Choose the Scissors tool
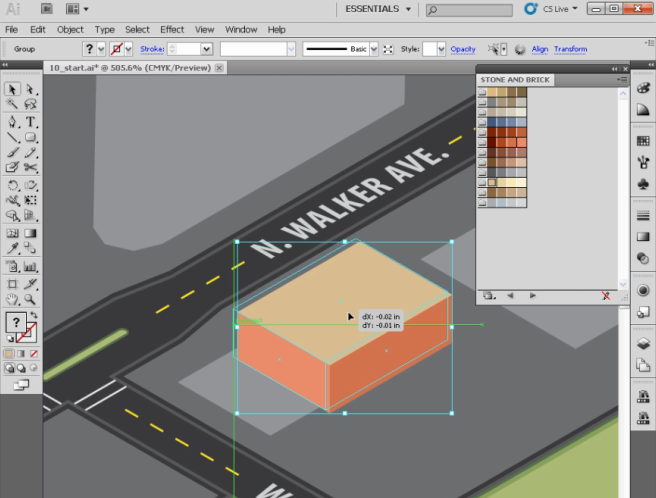The width and height of the screenshot is (656, 498). pos(30,168)
